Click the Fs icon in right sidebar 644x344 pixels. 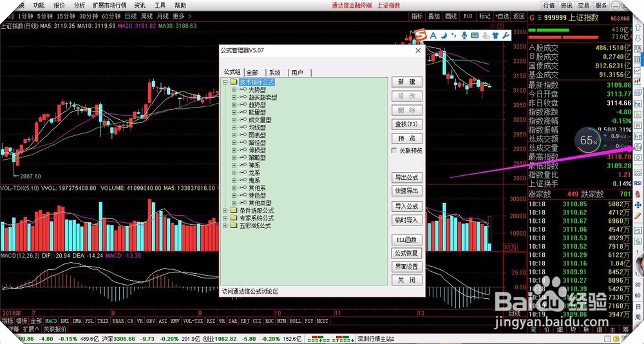pos(638,231)
